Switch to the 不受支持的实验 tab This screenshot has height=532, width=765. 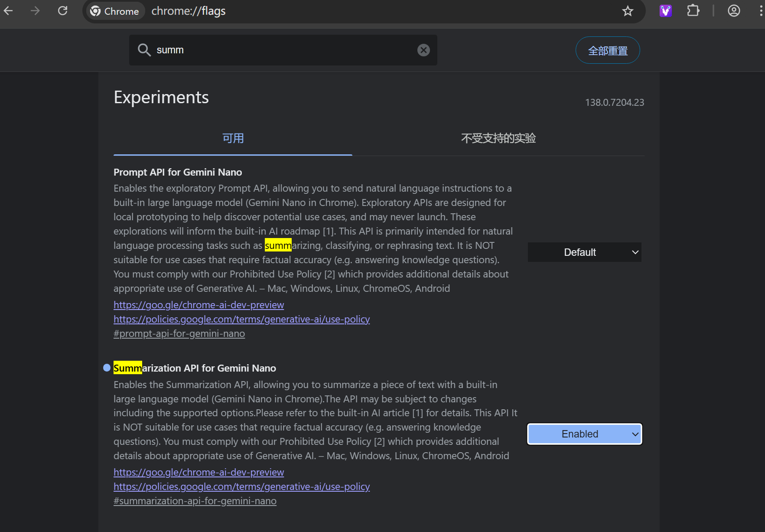[498, 138]
